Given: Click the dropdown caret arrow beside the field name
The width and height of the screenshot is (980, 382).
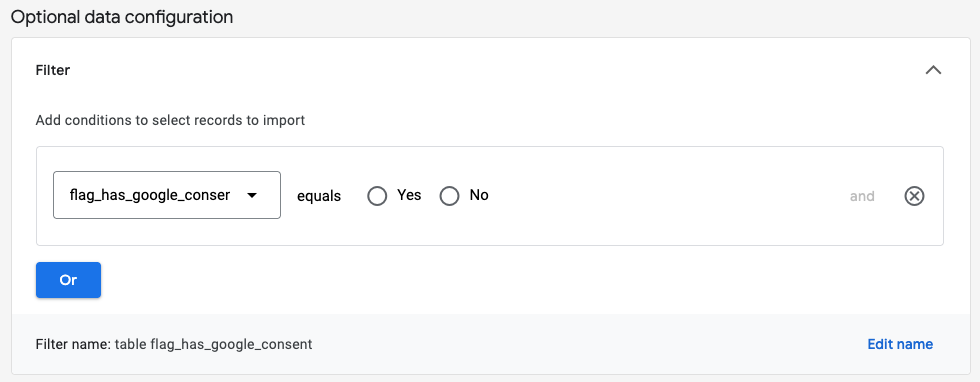Looking at the screenshot, I should (x=252, y=196).
